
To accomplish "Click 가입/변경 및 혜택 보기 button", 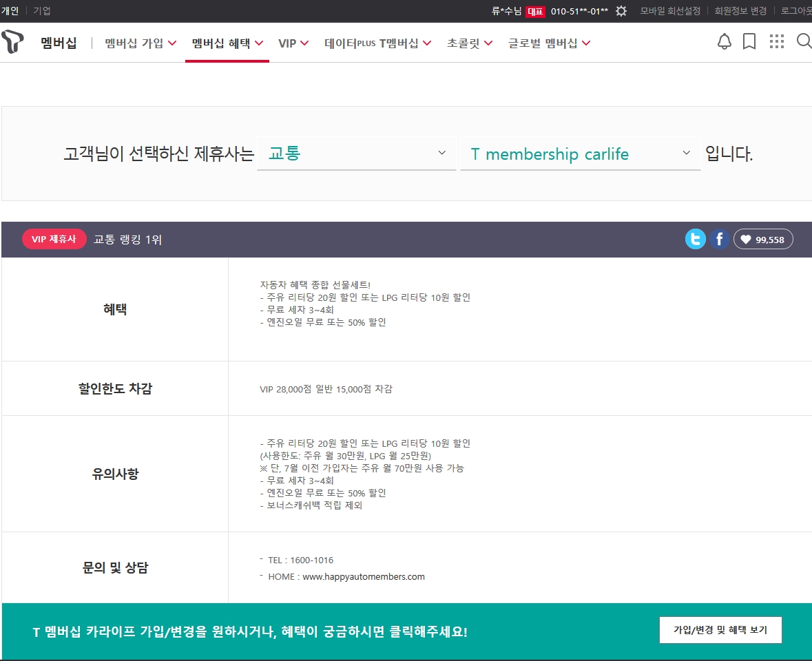I will pos(720,630).
